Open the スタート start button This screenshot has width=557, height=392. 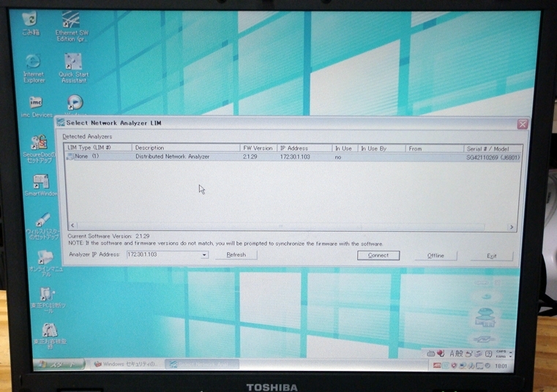click(x=59, y=364)
